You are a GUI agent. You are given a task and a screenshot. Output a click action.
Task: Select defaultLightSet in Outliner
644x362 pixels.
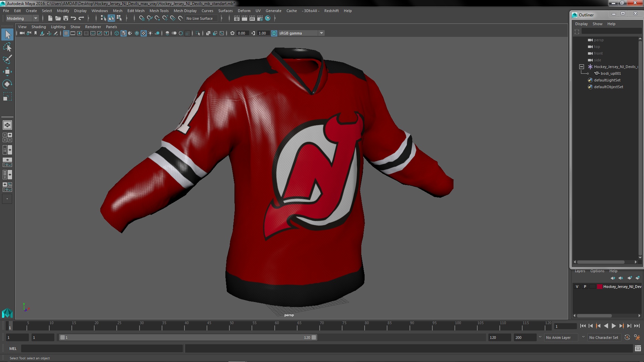(607, 80)
